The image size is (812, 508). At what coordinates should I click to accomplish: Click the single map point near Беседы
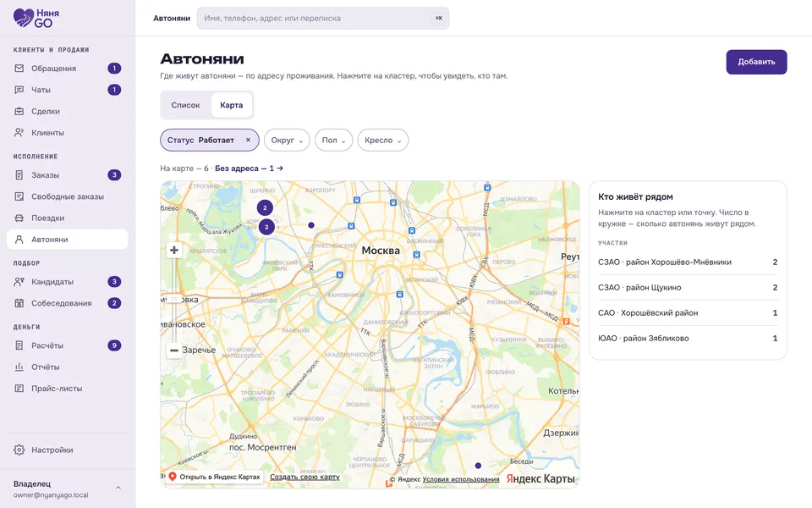pos(478,466)
